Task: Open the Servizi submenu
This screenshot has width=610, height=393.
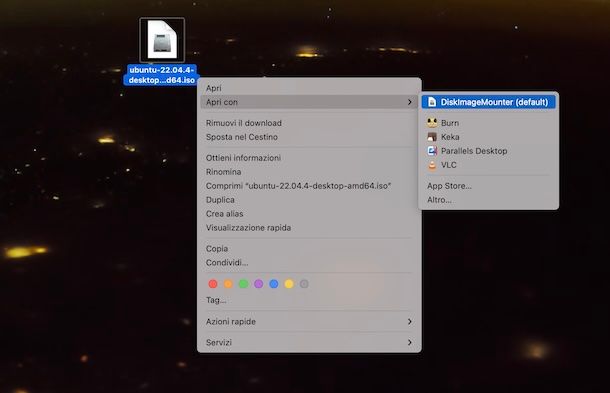Action: coord(309,342)
